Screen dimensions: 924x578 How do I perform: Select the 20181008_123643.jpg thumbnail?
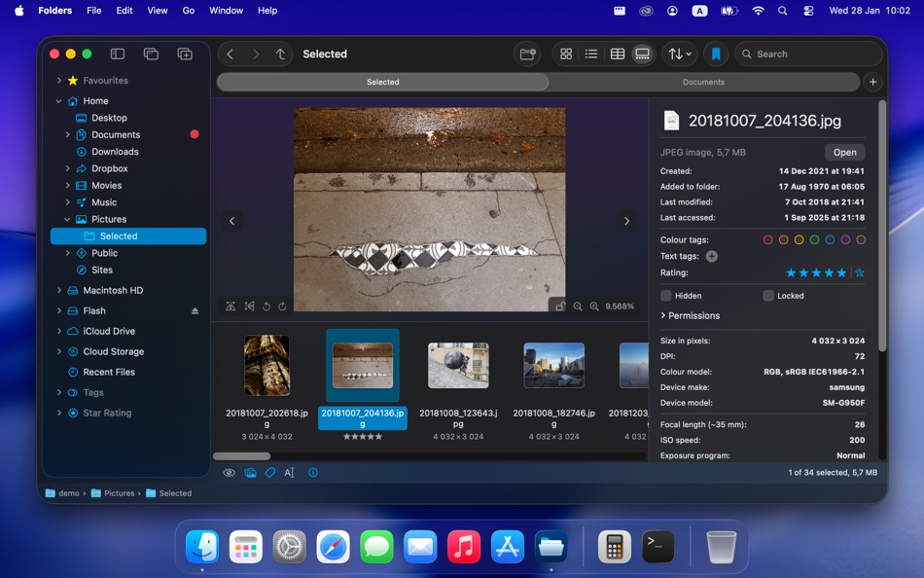coord(458,365)
